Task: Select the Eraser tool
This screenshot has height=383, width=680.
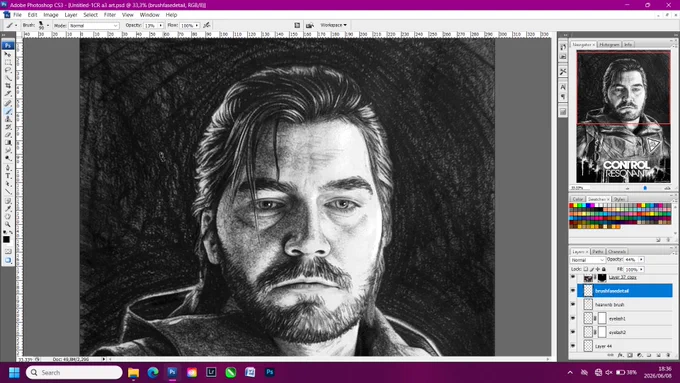Action: tap(8, 135)
